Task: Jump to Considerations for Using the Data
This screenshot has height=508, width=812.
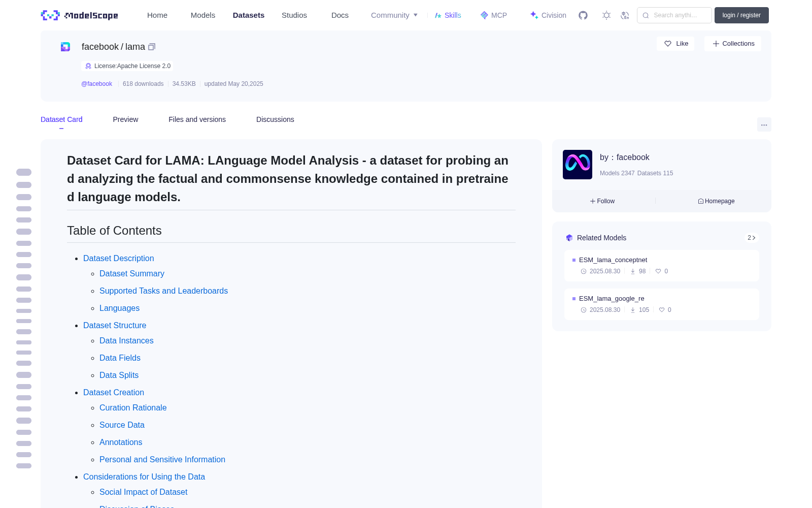Action: pos(144,477)
